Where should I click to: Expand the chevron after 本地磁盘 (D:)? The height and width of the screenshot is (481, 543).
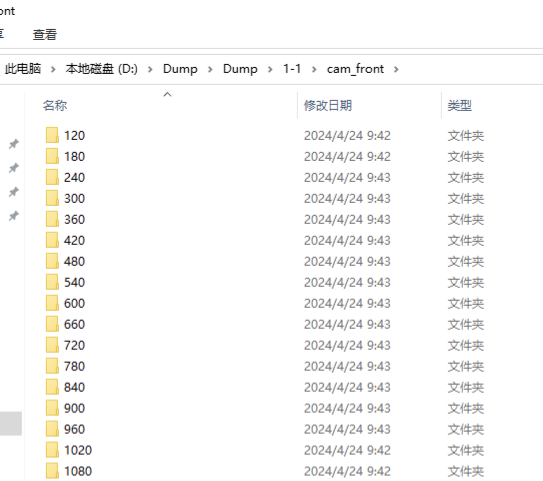(150, 69)
